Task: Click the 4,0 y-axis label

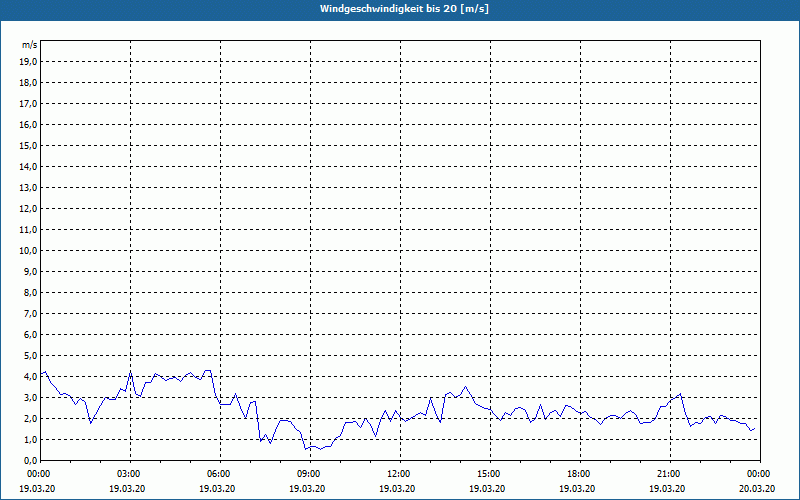Action: tap(30, 377)
